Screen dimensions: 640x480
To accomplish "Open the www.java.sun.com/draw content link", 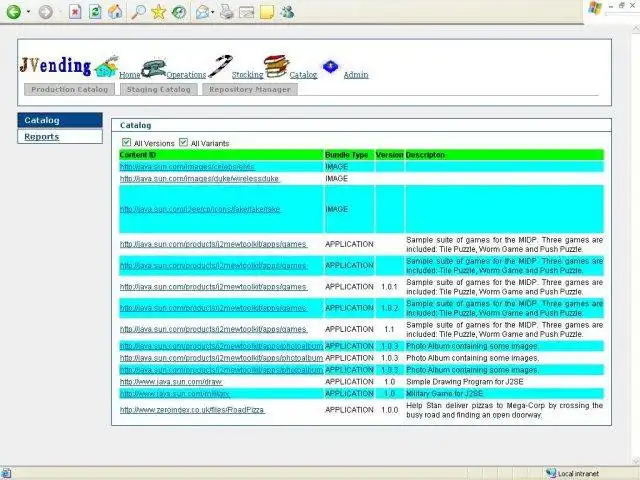I will point(171,382).
